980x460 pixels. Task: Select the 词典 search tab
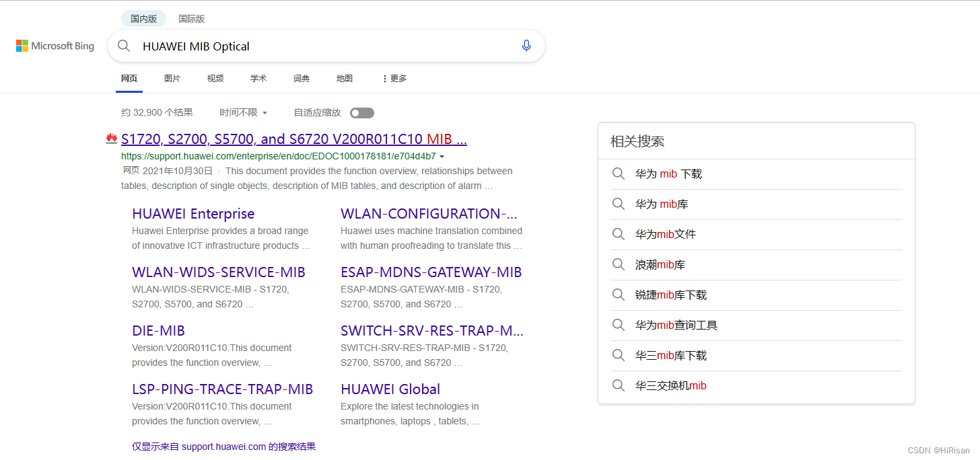(302, 79)
